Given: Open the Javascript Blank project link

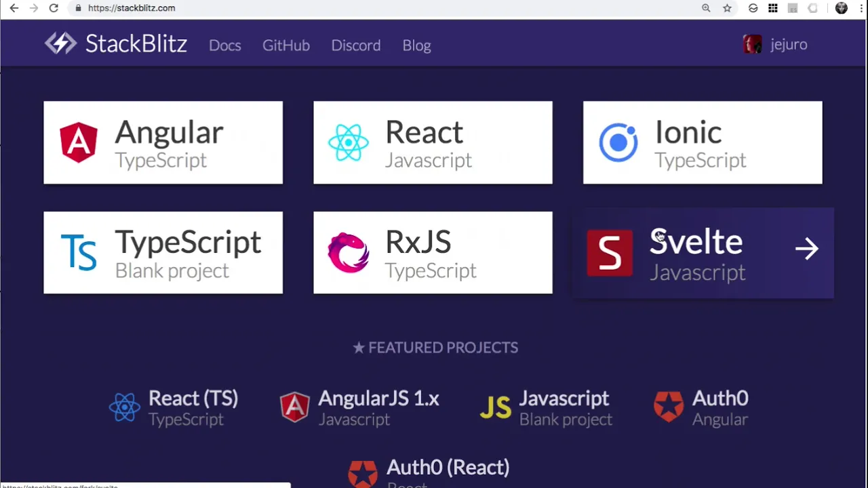Looking at the screenshot, I should (546, 407).
